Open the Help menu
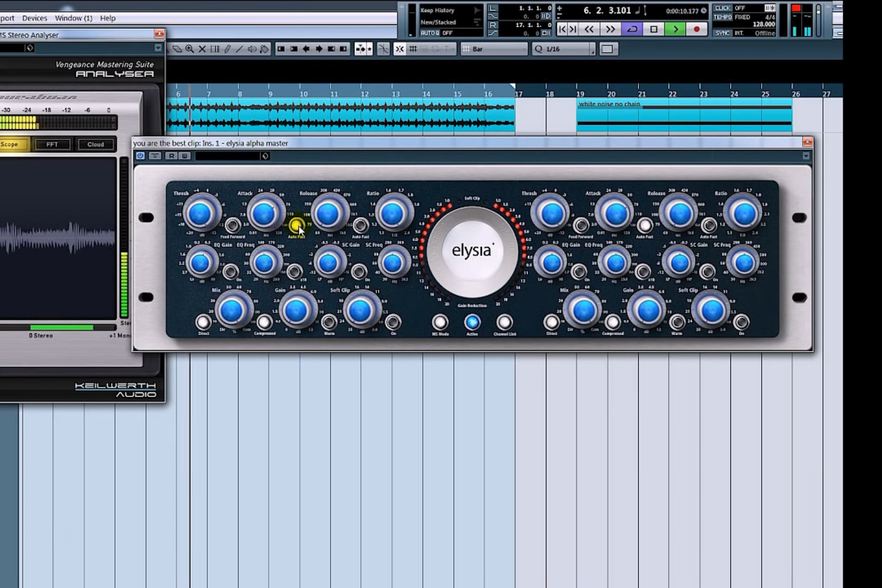Screen dimensions: 882x588 coord(108,18)
